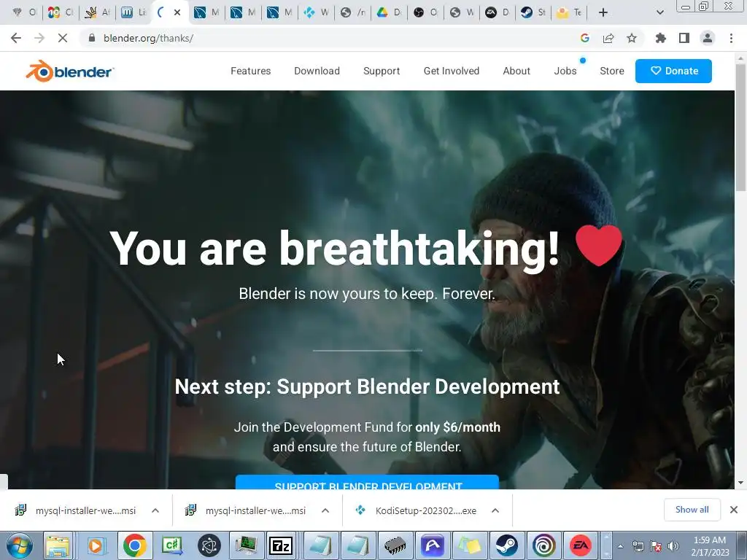Open the atom-shaped taskbar icon

(209, 545)
